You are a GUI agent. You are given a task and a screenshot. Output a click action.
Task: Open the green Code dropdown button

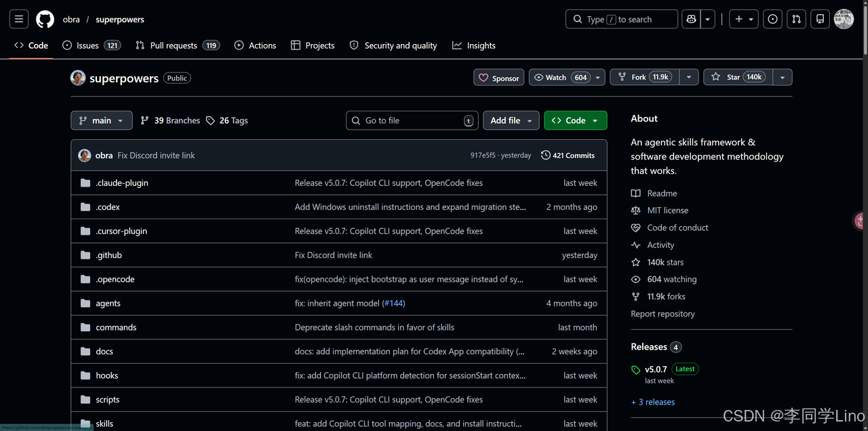pyautogui.click(x=576, y=120)
